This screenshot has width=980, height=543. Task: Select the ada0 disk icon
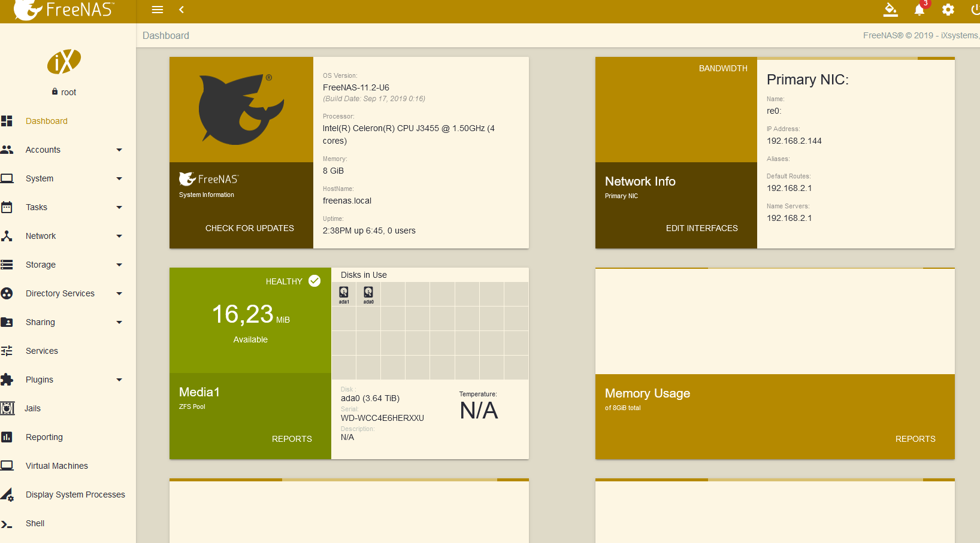368,293
